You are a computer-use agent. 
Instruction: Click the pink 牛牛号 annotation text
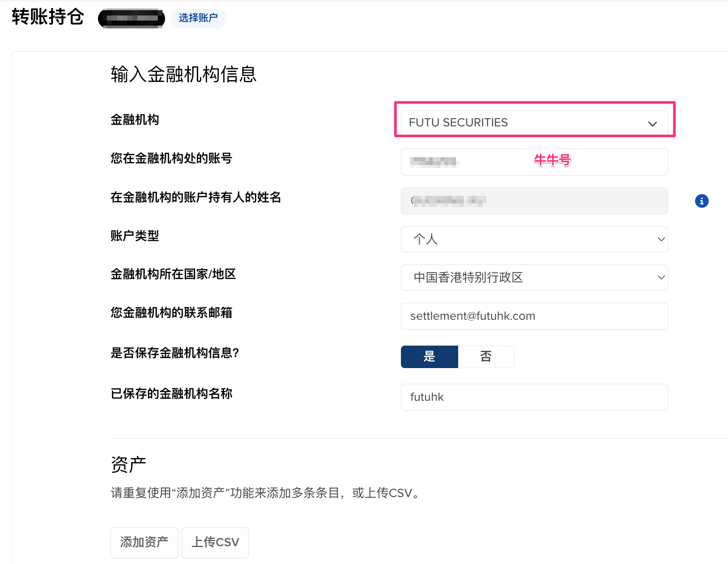552,160
